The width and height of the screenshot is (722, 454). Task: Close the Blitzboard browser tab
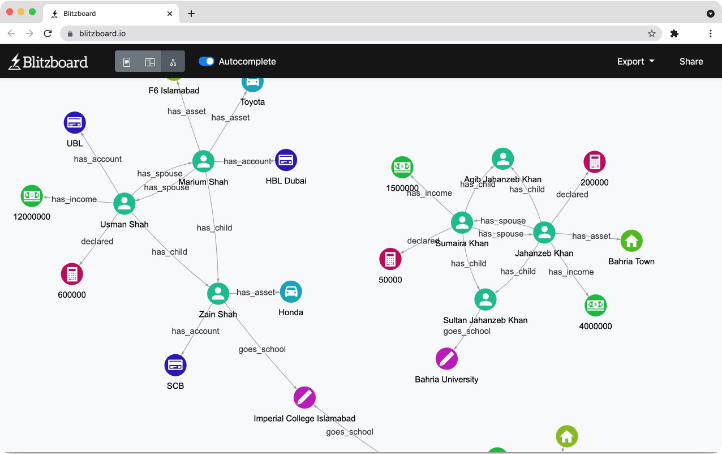169,13
